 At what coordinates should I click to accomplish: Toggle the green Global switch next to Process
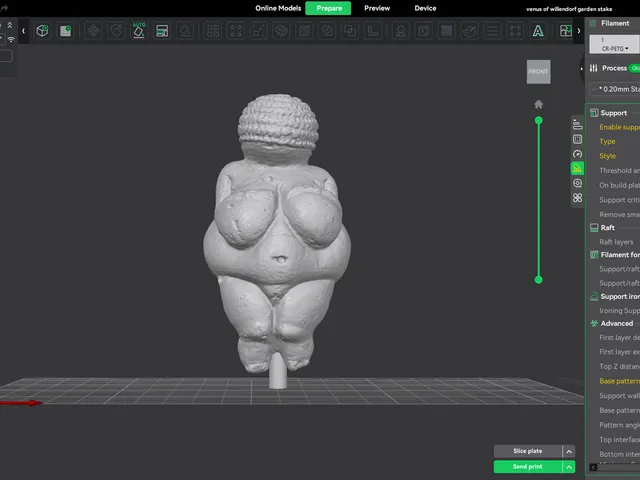click(634, 68)
